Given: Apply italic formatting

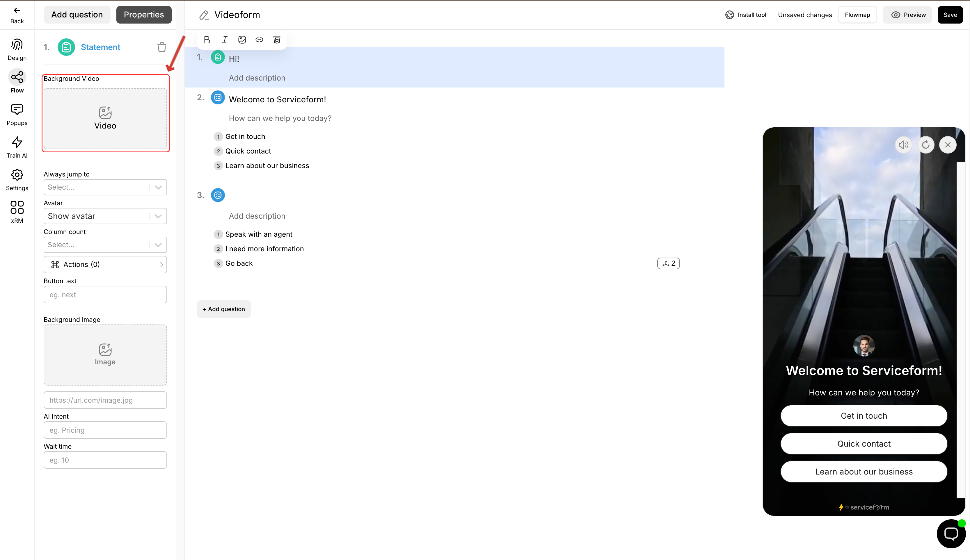Looking at the screenshot, I should click(225, 40).
